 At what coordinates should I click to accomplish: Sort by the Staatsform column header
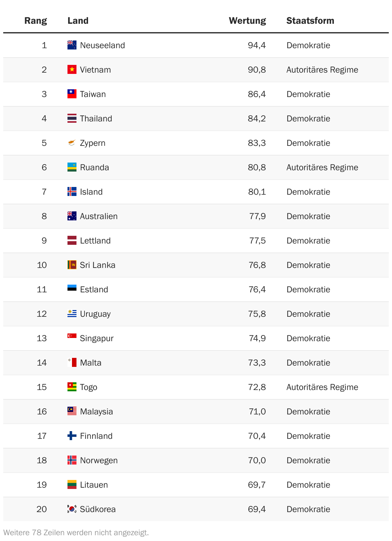pos(310,21)
